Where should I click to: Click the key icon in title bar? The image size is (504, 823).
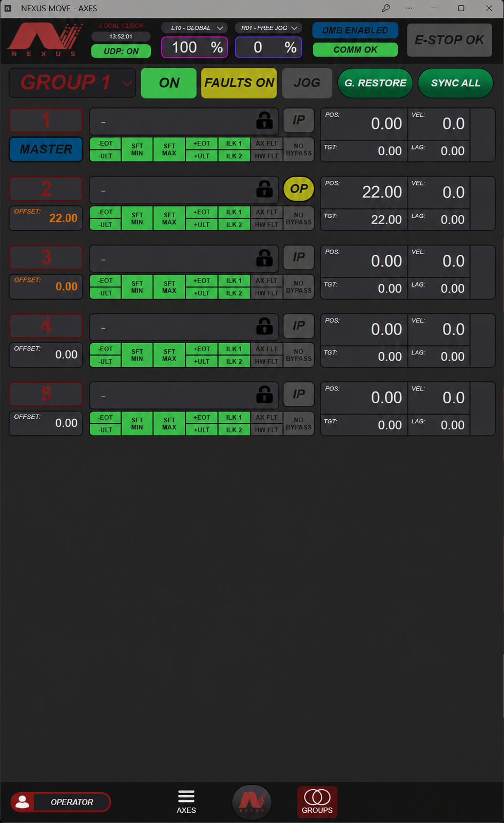click(386, 8)
